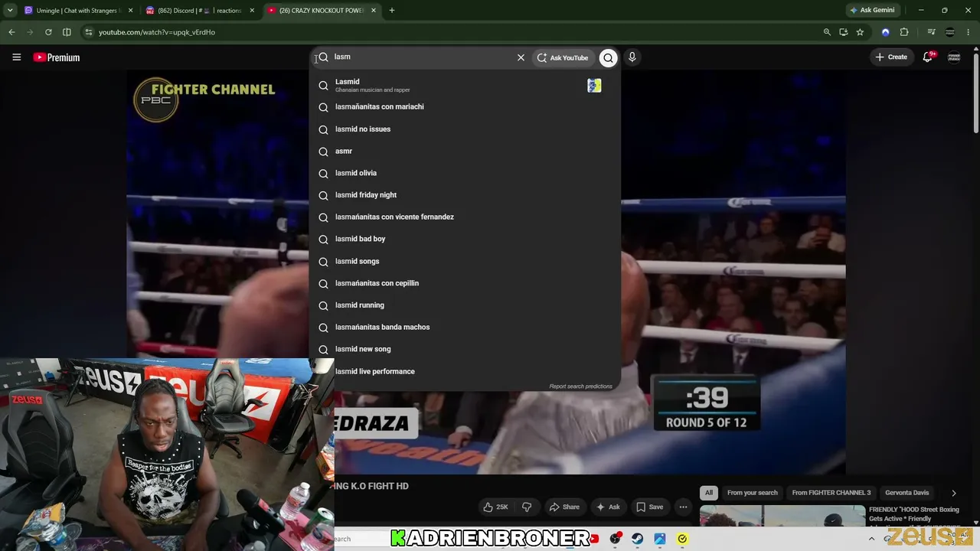The image size is (980, 551).
Task: Save the video to a playlist
Action: [x=650, y=507]
